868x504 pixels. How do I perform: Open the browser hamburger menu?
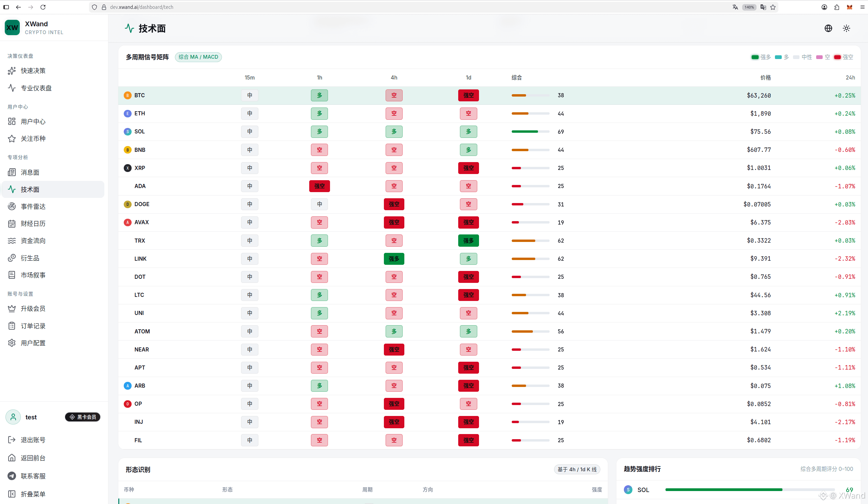(x=863, y=7)
